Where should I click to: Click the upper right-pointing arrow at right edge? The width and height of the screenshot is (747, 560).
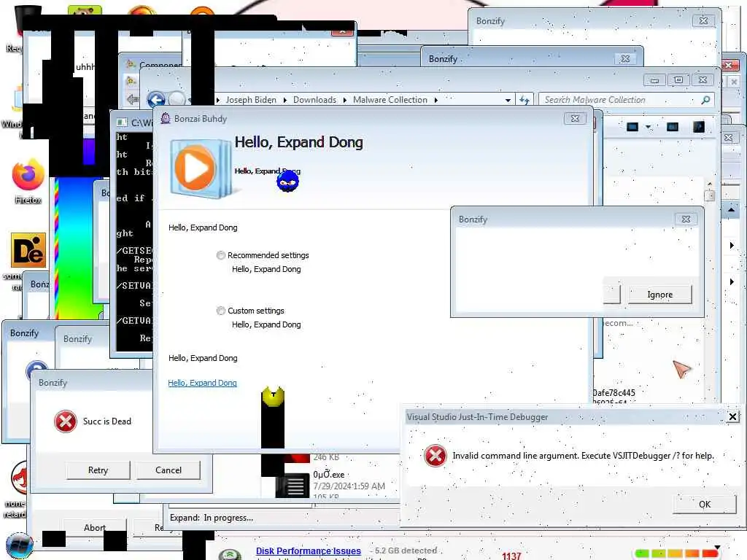click(x=732, y=245)
